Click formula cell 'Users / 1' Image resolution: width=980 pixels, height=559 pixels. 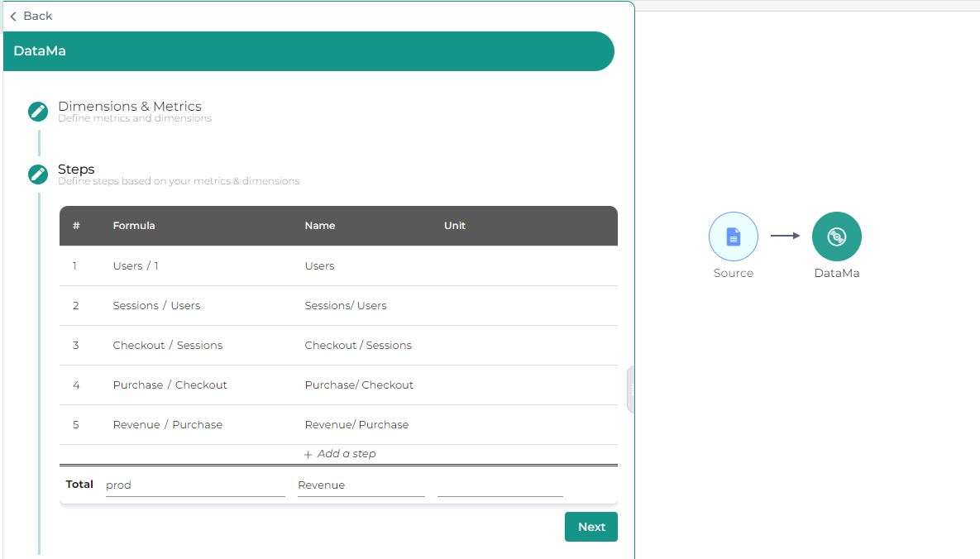pyautogui.click(x=136, y=265)
